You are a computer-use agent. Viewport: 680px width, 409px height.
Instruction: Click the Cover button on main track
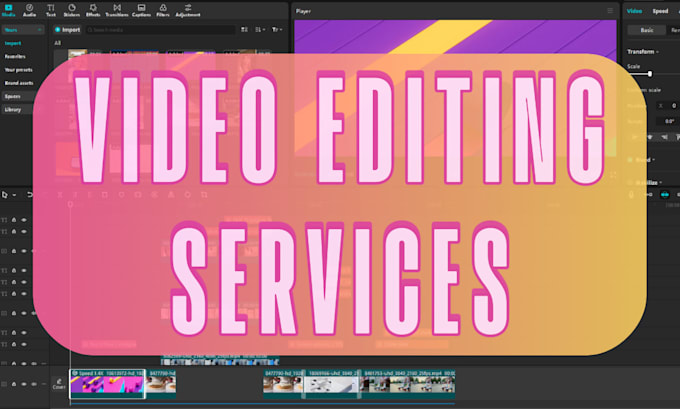click(x=59, y=384)
